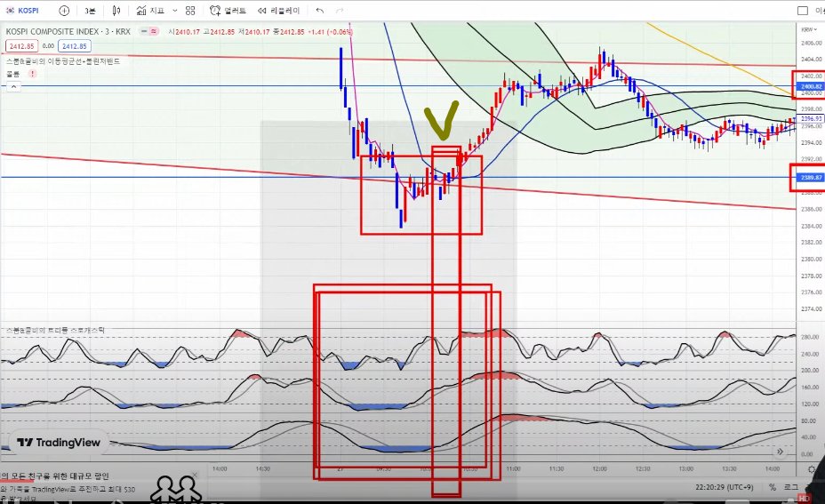This screenshot has height=504, width=825.
Task: Click the 2396.93 price axis label
Action: (x=811, y=119)
